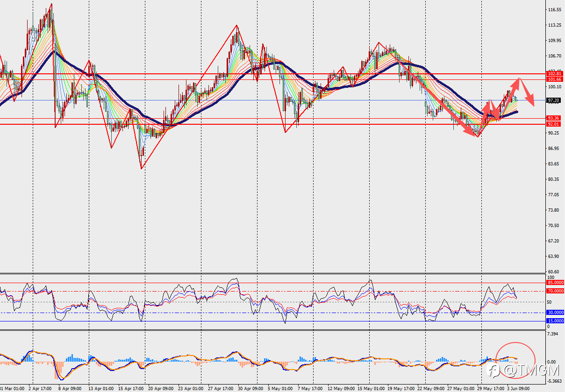The height and width of the screenshot is (392, 565).
Task: Click the 101.66 red price level label
Action: click(x=554, y=79)
